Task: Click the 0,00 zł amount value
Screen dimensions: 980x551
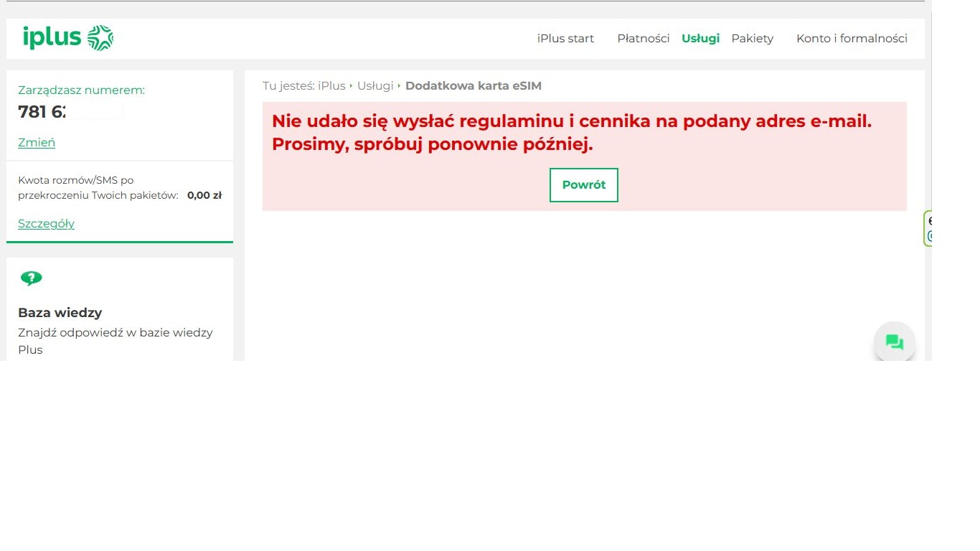Action: coord(204,195)
